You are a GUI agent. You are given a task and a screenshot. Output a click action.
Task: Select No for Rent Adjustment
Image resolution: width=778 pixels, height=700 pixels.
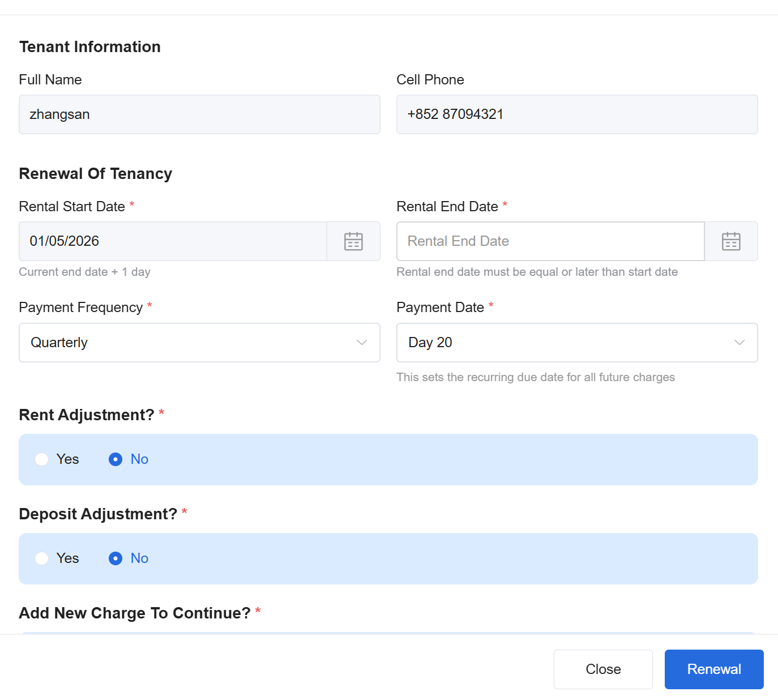point(116,459)
